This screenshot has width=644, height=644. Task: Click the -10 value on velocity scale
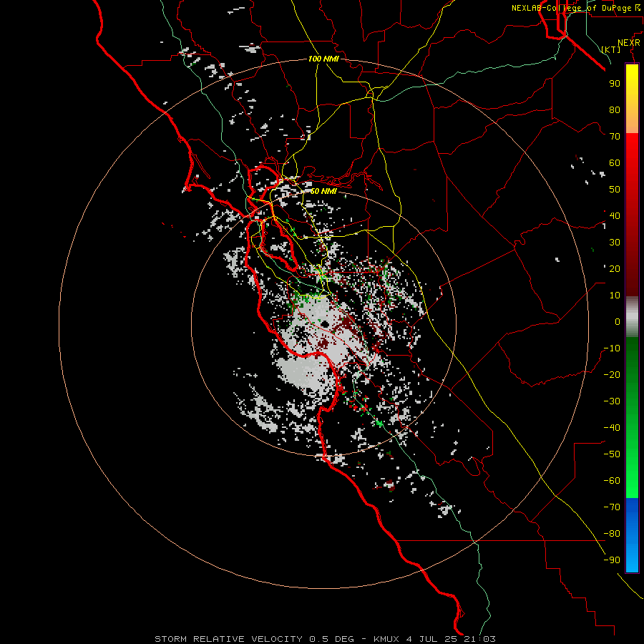click(x=612, y=348)
